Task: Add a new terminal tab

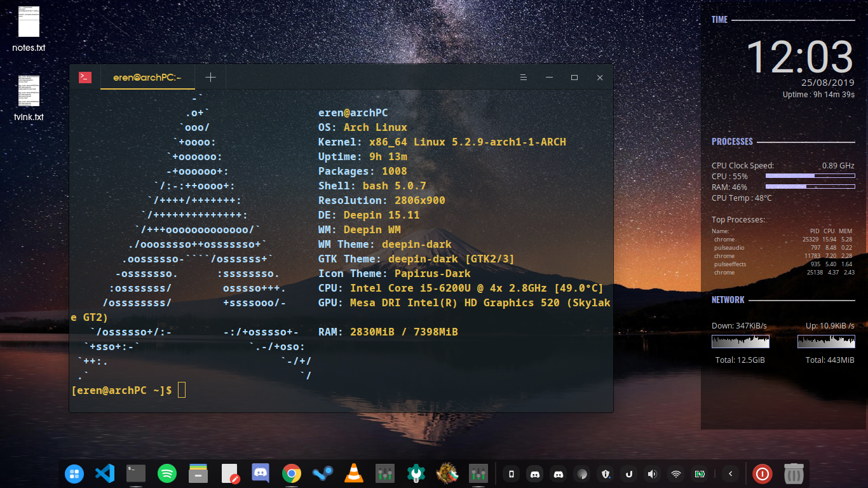Action: pos(210,78)
